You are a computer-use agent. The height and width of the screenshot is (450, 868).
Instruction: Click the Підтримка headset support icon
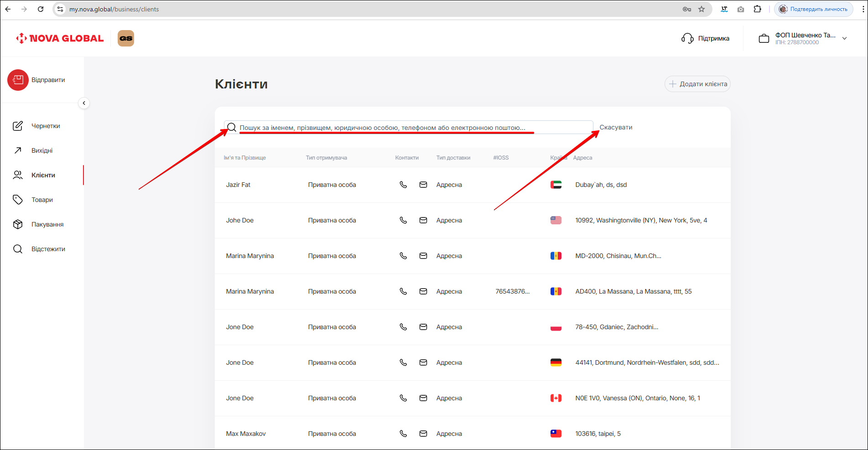(x=687, y=38)
